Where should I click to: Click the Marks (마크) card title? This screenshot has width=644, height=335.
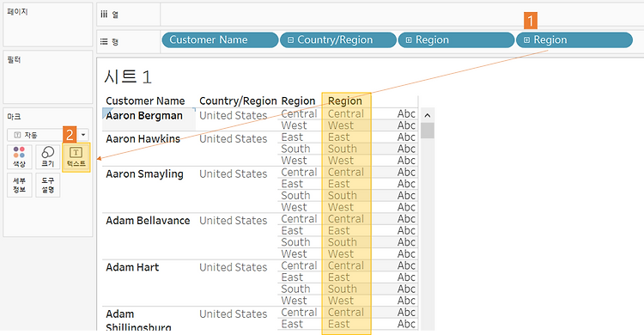point(14,117)
